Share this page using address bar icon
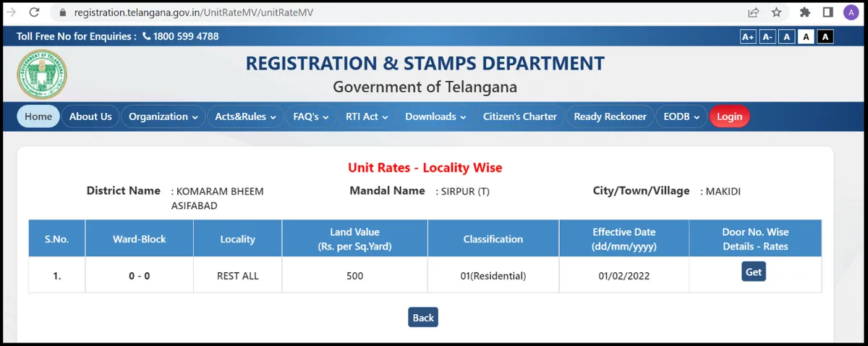 [753, 12]
